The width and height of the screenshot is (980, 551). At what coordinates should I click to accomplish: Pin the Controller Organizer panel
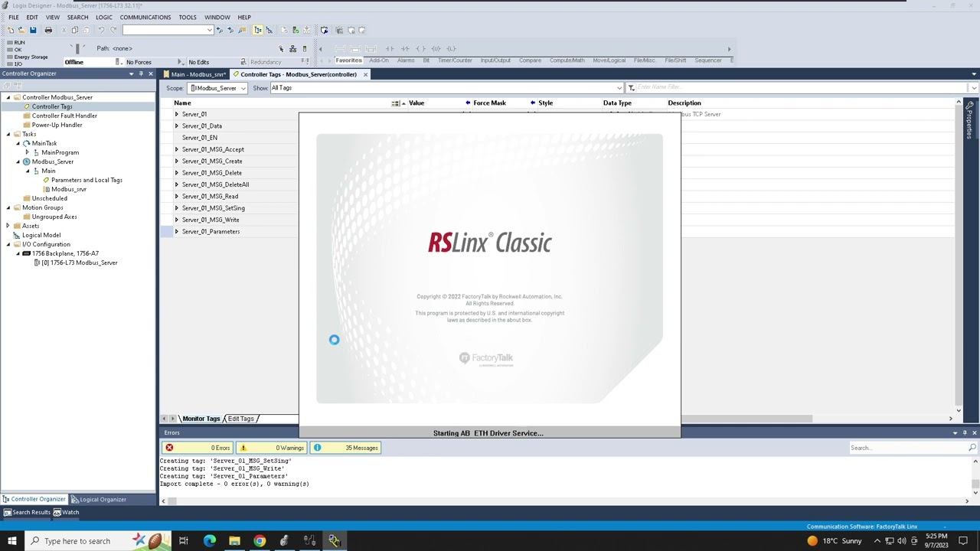(x=141, y=73)
